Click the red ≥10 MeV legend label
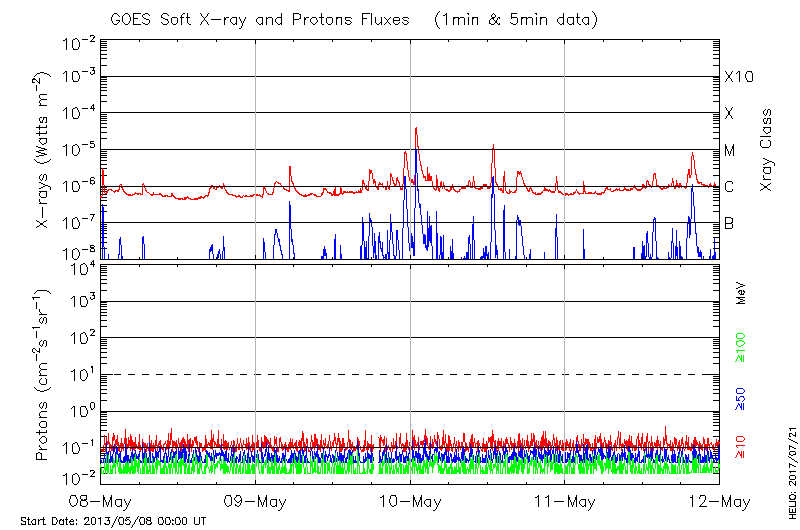 coord(741,444)
